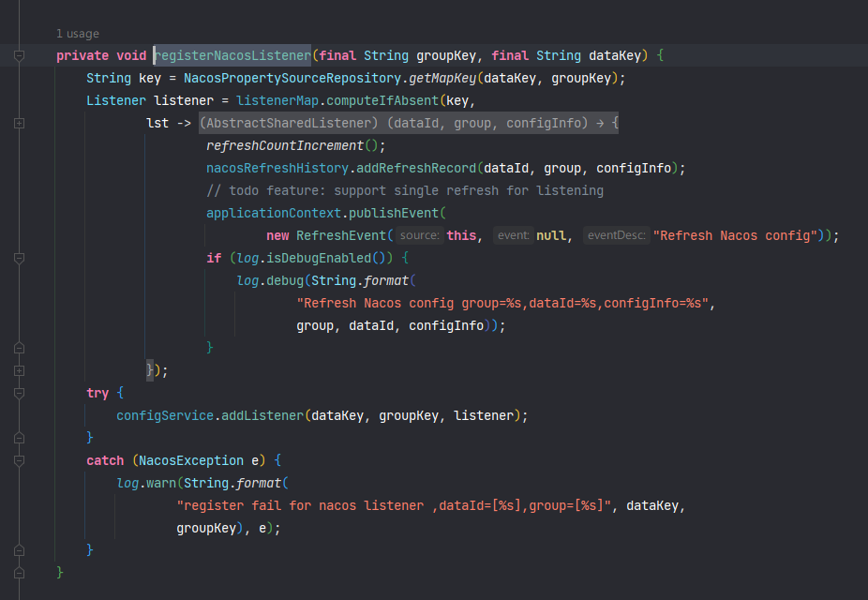The width and height of the screenshot is (868, 600).
Task: Click the "key" variable in "String key ="
Action: pos(150,78)
